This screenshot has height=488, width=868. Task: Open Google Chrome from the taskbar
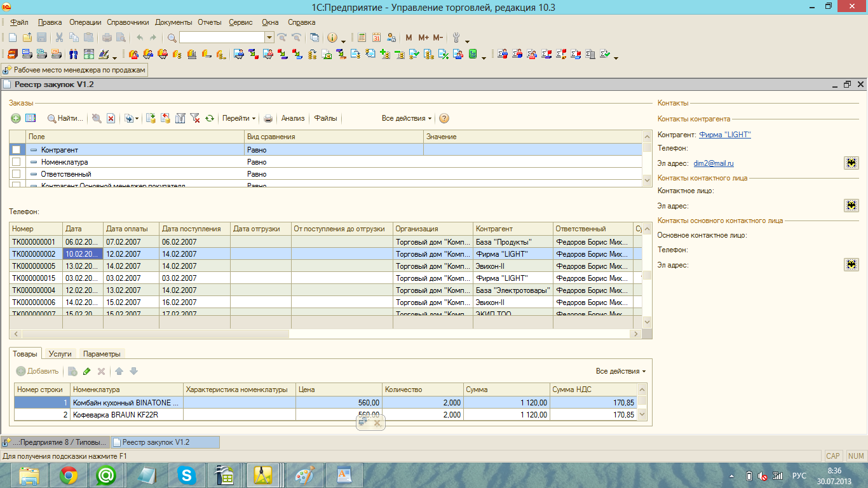click(x=69, y=475)
